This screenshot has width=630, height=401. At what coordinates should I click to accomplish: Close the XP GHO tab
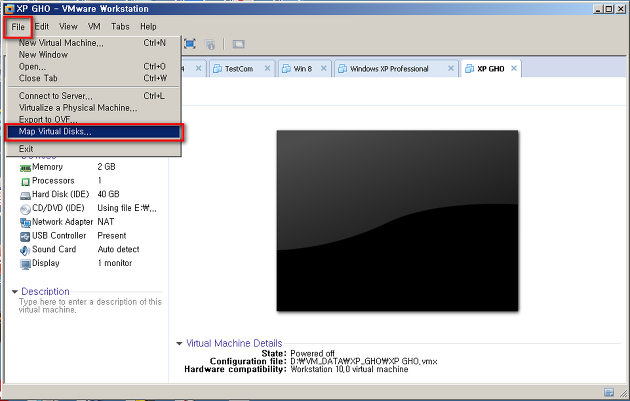coord(513,68)
